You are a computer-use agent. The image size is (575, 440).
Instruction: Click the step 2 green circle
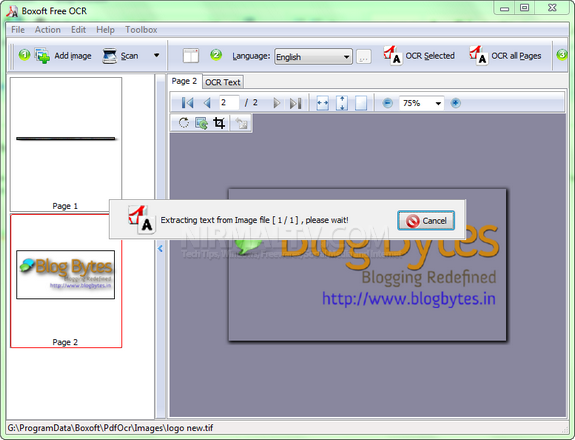point(216,55)
